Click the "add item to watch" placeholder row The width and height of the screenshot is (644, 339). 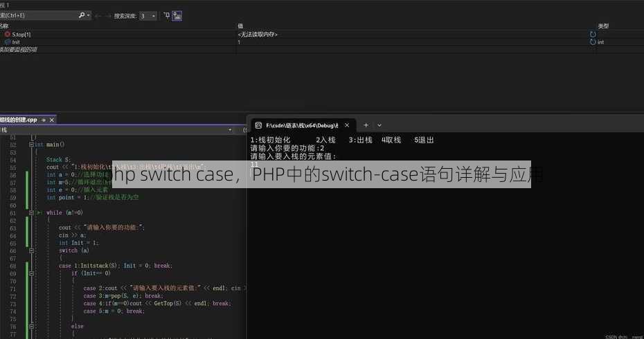click(19, 49)
